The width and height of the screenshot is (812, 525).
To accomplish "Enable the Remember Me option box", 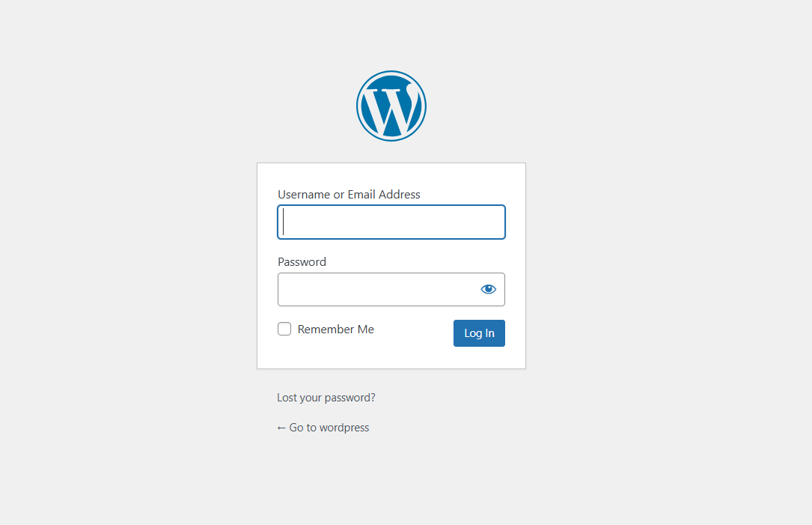I will [x=284, y=329].
